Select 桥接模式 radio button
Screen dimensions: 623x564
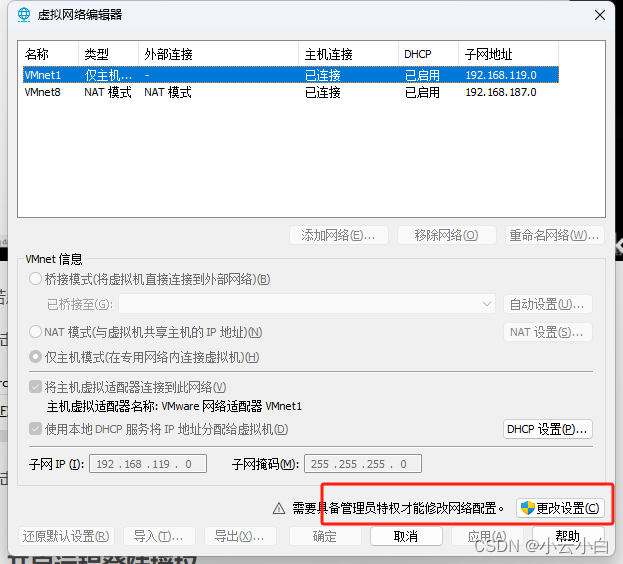click(35, 279)
